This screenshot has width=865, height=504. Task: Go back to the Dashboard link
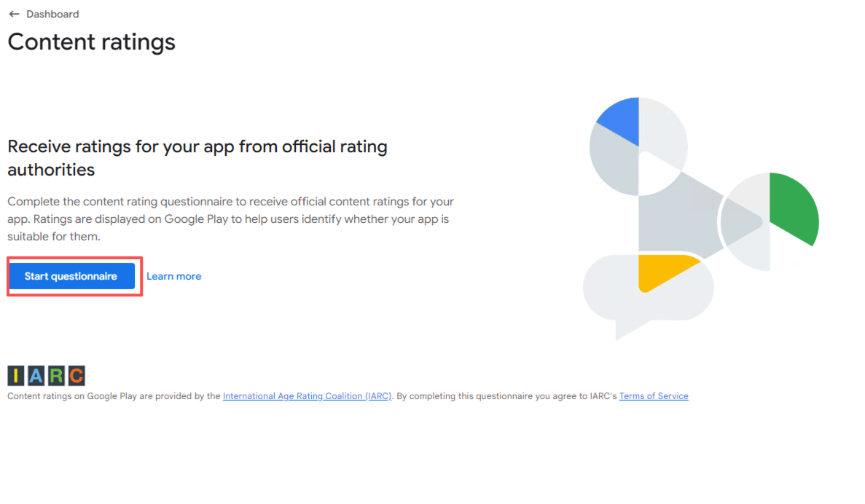coord(52,14)
